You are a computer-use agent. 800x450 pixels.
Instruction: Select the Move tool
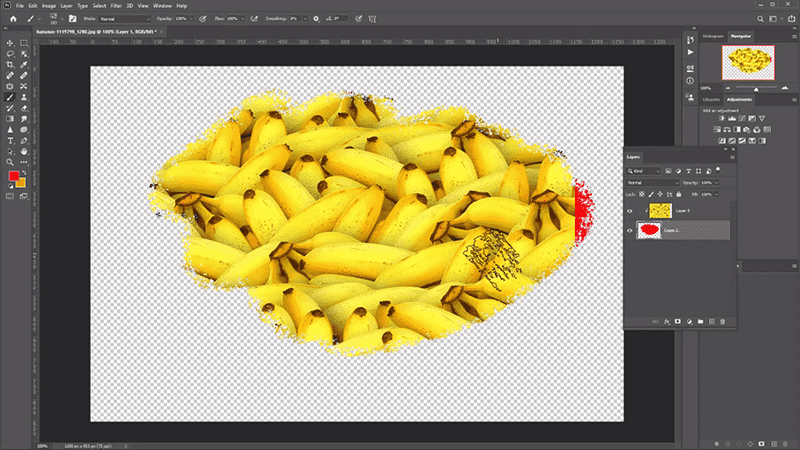pyautogui.click(x=10, y=43)
